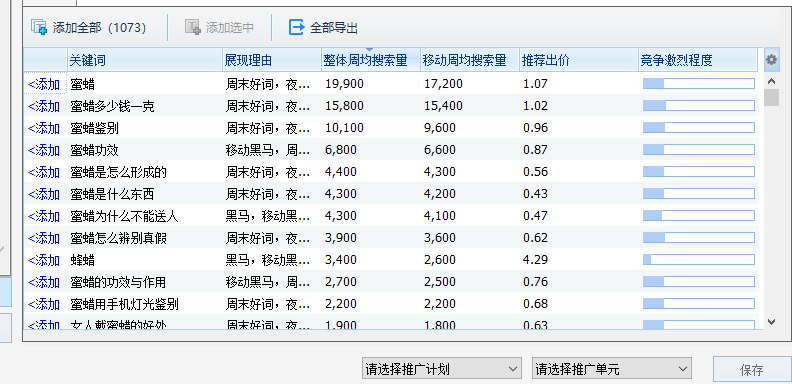Click recommended bid value 4.29
The width and height of the screenshot is (792, 384).
[x=535, y=260]
